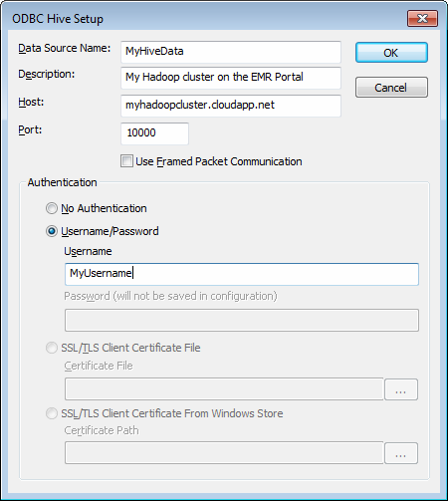This screenshot has height=501, width=448.
Task: Open browse dialog for Certificate Path
Action: 401,453
